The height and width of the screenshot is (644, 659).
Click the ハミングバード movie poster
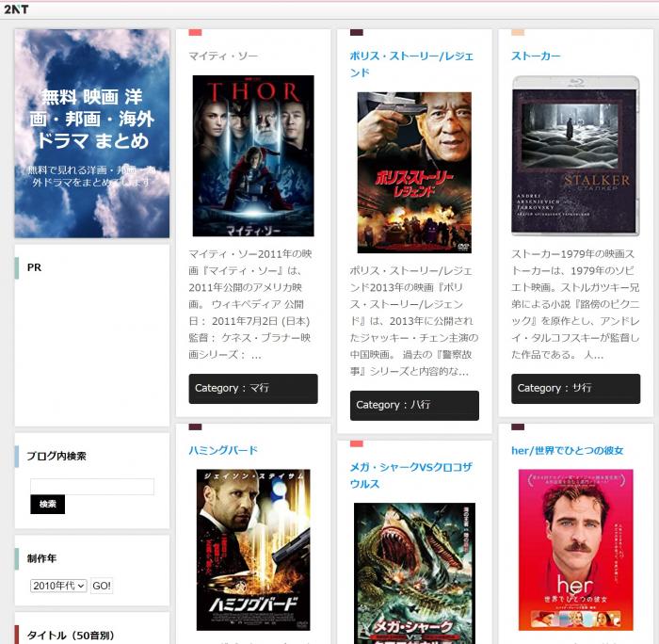253,550
